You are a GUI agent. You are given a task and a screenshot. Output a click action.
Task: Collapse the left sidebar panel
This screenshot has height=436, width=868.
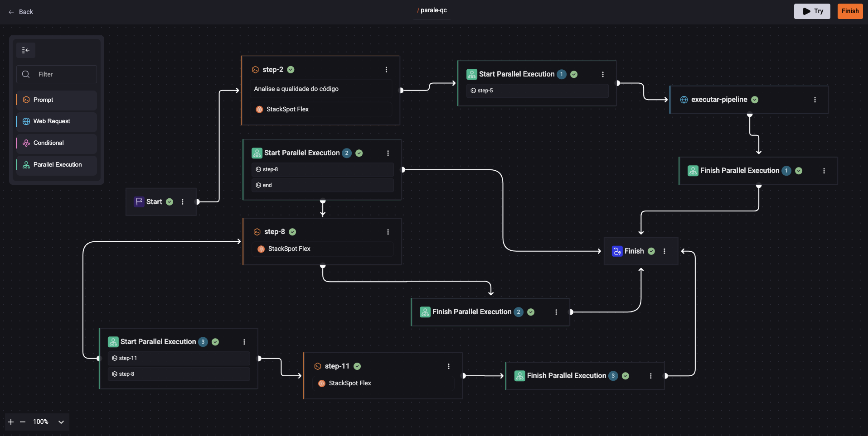[26, 50]
